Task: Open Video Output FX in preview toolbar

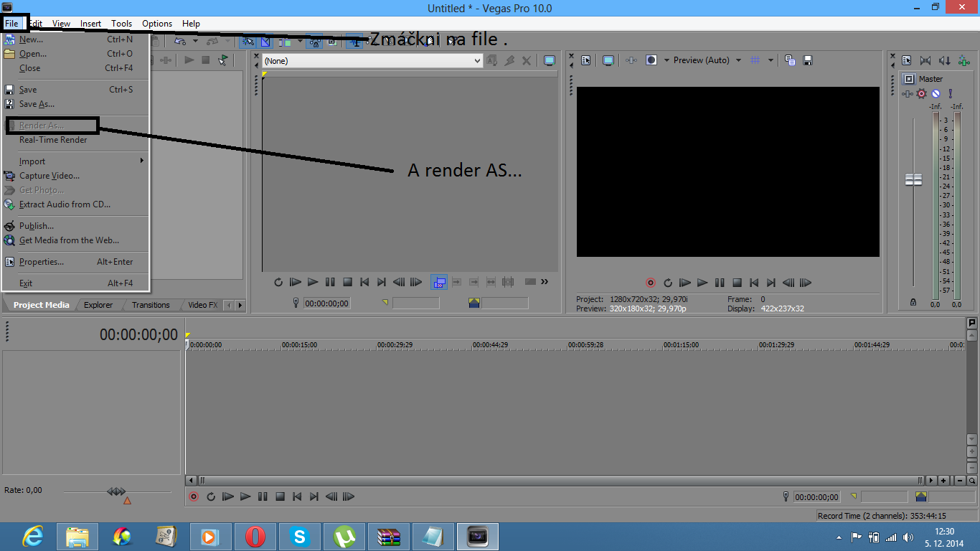Action: [631, 60]
